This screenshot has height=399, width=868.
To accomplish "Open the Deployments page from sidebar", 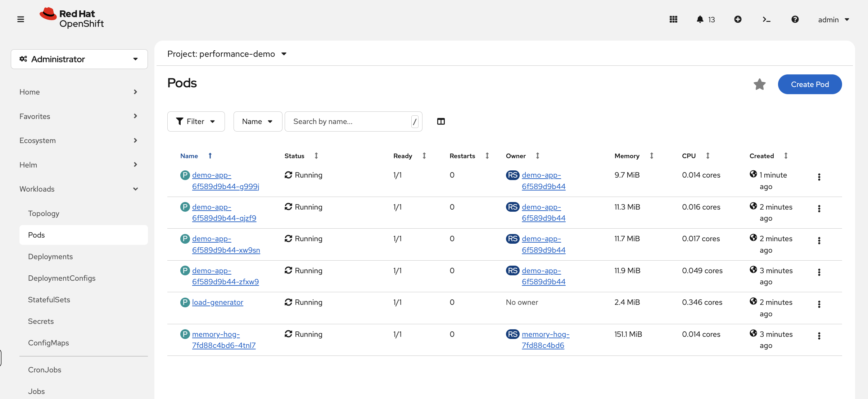I will pos(50,256).
